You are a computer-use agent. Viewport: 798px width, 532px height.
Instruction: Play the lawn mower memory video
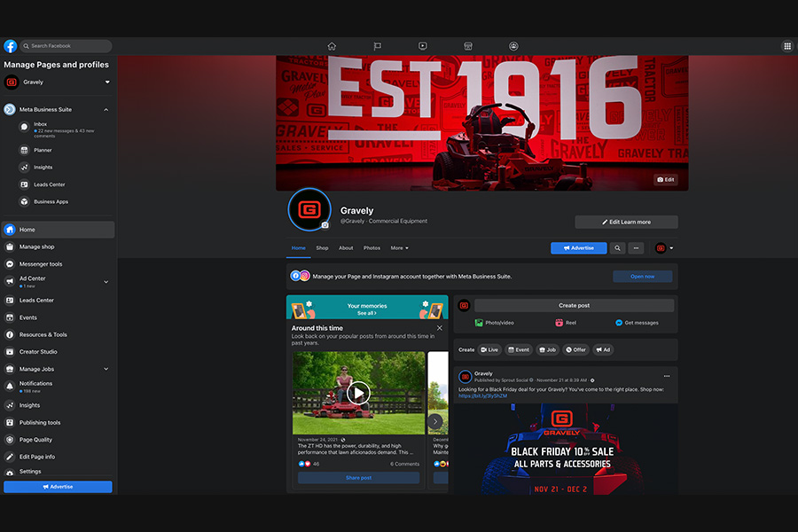click(x=359, y=393)
